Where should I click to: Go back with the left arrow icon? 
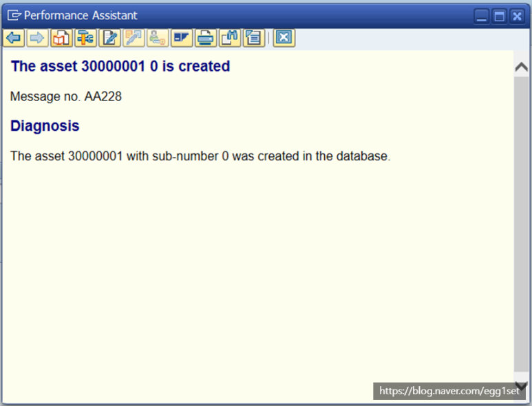click(x=14, y=38)
